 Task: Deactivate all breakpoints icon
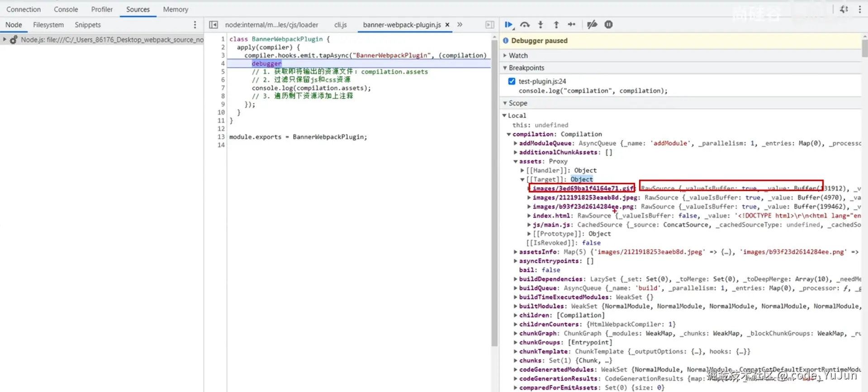coord(592,25)
